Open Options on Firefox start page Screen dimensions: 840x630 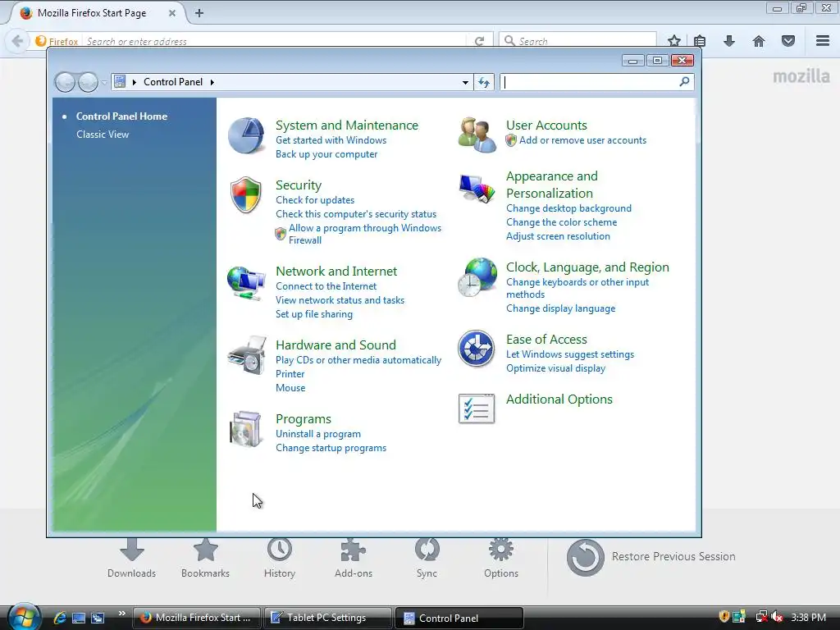tap(501, 558)
